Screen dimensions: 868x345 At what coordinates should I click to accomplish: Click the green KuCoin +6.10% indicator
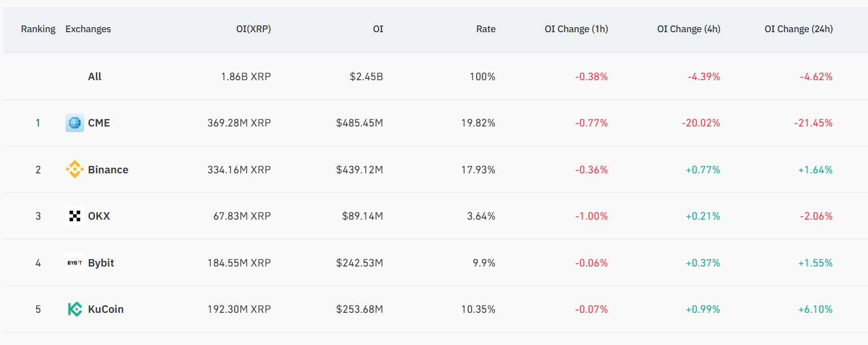815,309
